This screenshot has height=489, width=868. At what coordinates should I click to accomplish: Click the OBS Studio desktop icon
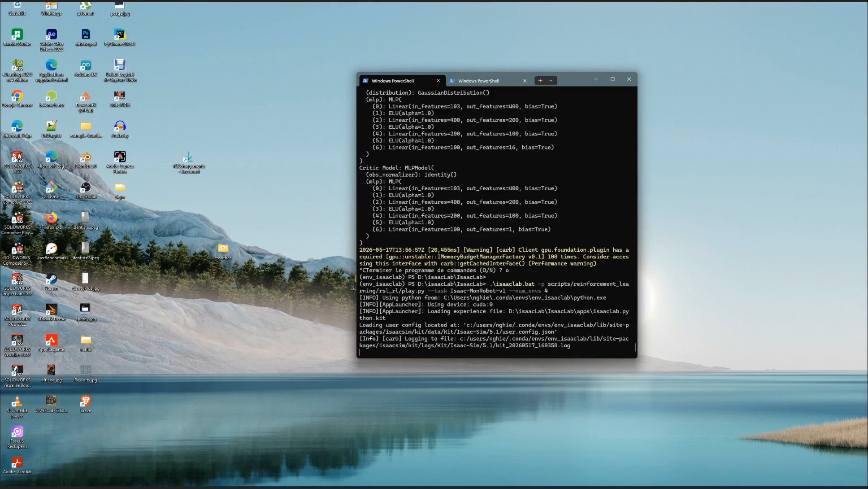[86, 191]
